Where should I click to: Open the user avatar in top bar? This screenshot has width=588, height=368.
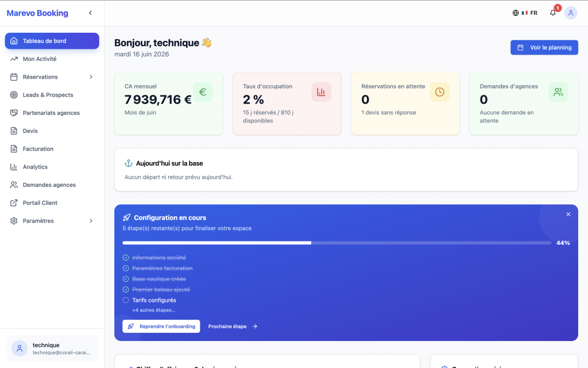(571, 13)
